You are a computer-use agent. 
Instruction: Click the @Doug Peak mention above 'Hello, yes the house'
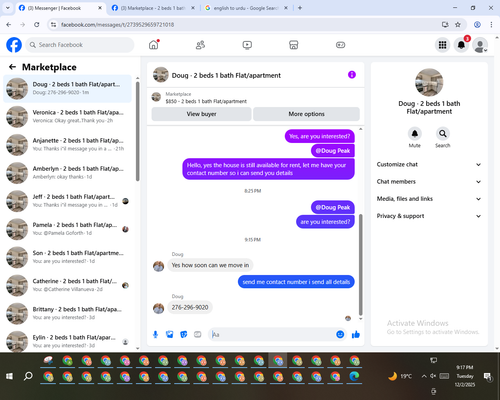click(333, 151)
